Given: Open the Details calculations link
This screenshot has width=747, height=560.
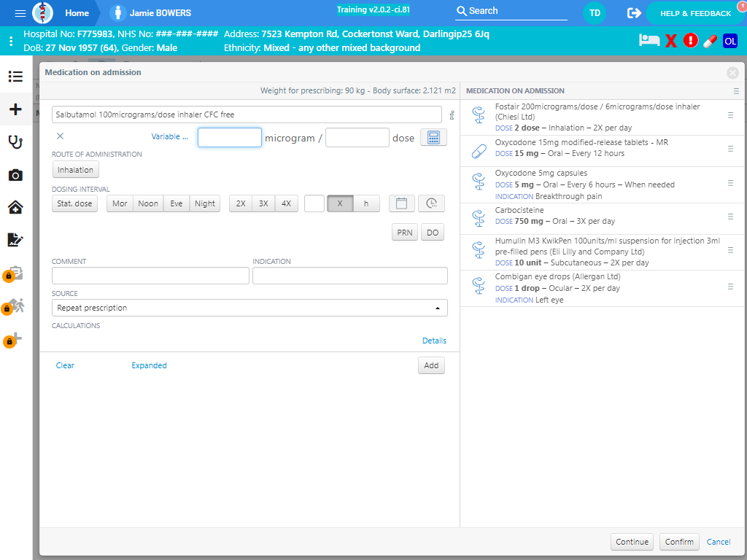Looking at the screenshot, I should pyautogui.click(x=434, y=341).
